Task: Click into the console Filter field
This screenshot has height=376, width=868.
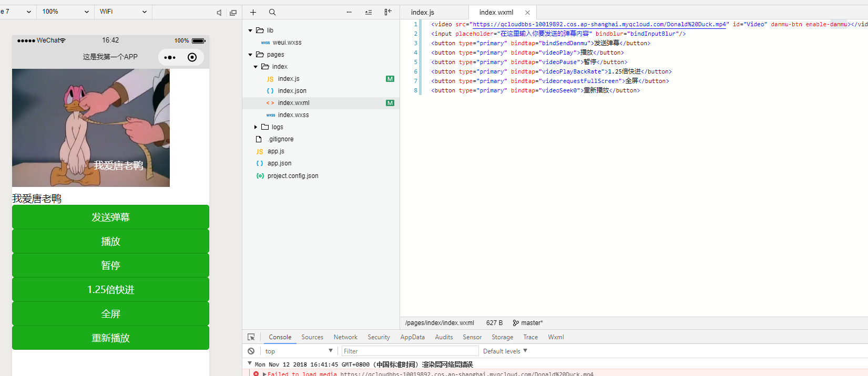Action: point(410,351)
